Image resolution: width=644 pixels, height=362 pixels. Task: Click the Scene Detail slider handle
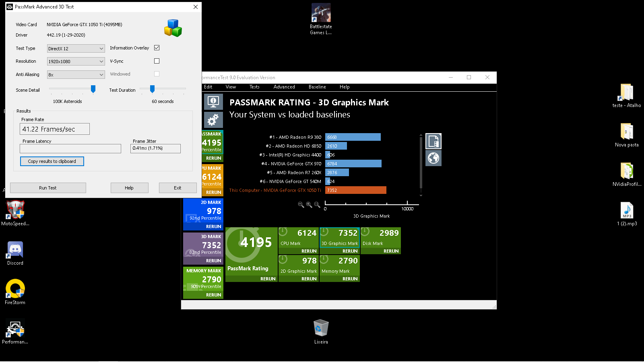tap(93, 89)
